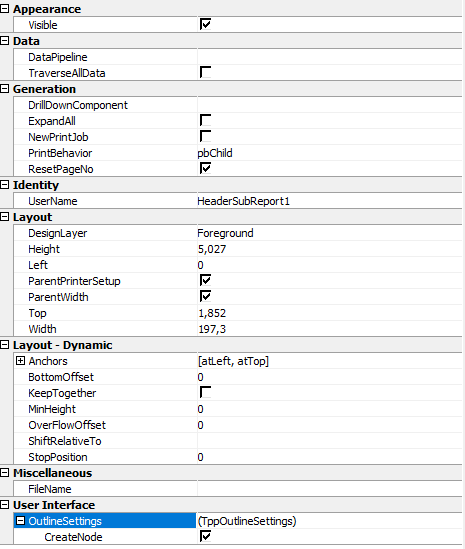The image size is (465, 549).
Task: Uncheck the Visible checkbox
Action: [x=205, y=25]
